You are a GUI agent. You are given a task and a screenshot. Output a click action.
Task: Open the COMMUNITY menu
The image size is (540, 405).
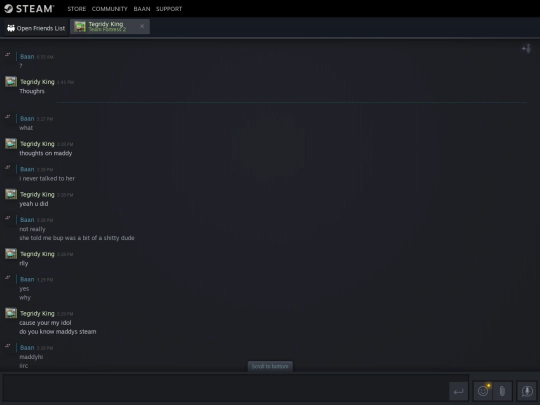110,9
